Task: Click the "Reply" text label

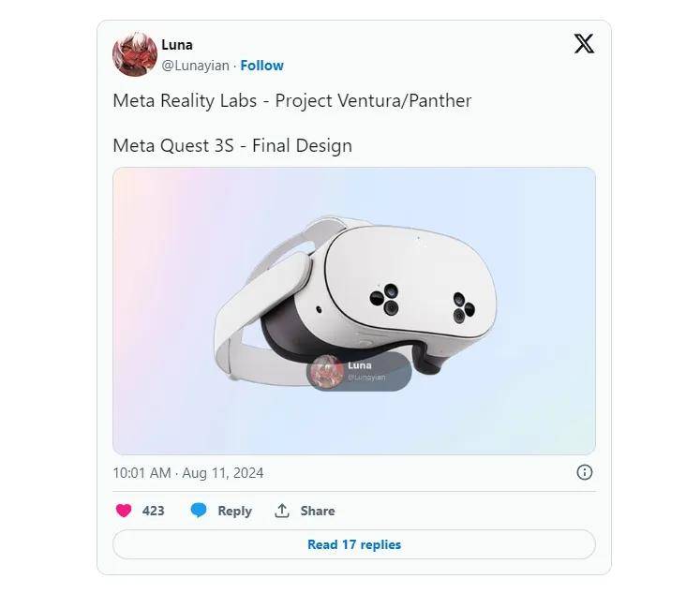Action: click(234, 511)
